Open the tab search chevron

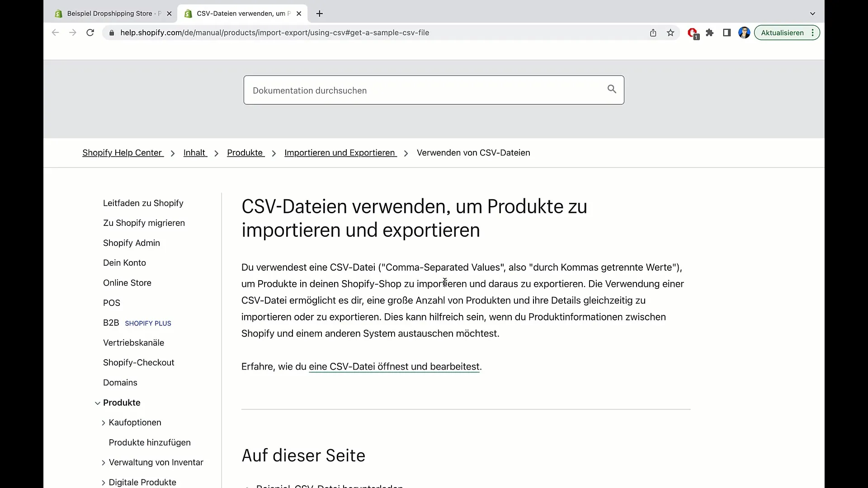click(812, 14)
